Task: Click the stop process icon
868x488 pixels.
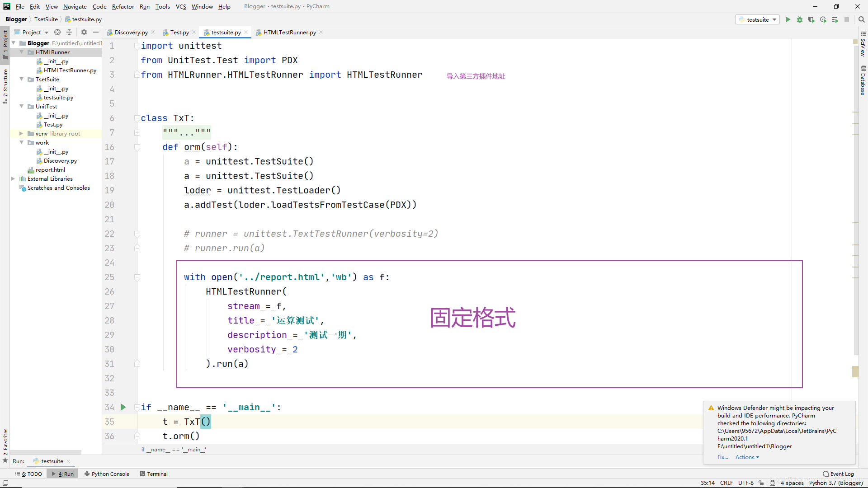Action: (x=847, y=19)
